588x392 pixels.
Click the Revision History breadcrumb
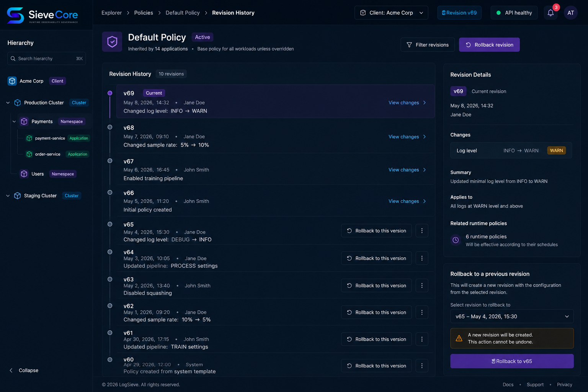tap(233, 13)
